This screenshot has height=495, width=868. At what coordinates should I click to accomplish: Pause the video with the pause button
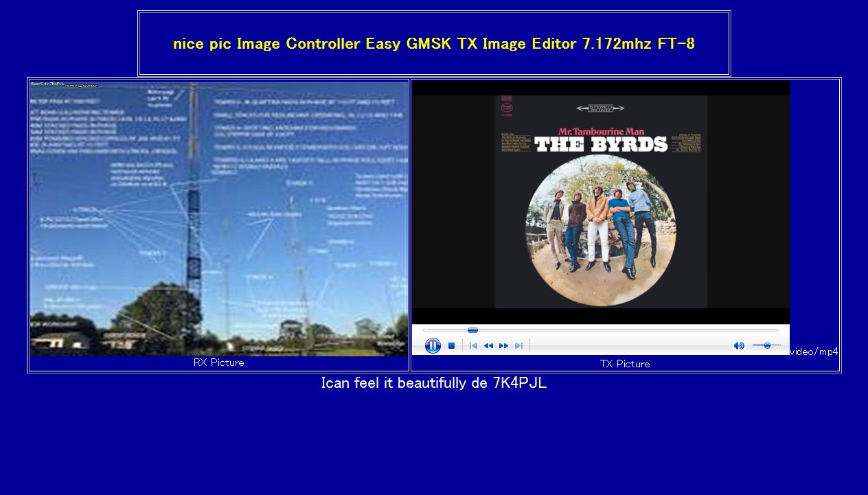(x=433, y=345)
